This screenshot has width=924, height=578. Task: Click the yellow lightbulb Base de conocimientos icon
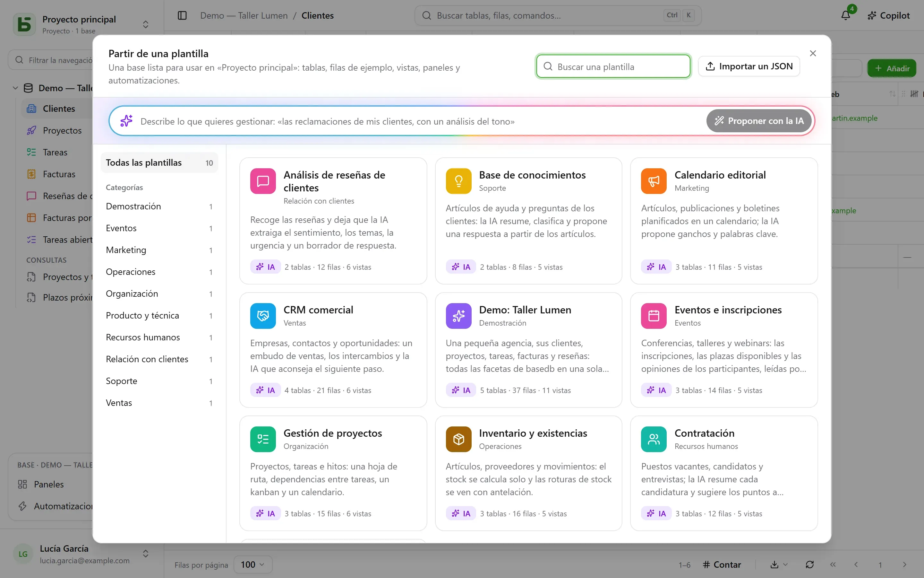coord(458,181)
